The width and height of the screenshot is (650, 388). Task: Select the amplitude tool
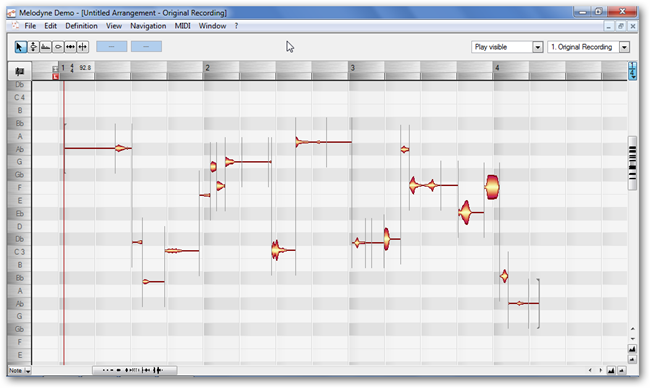click(58, 47)
